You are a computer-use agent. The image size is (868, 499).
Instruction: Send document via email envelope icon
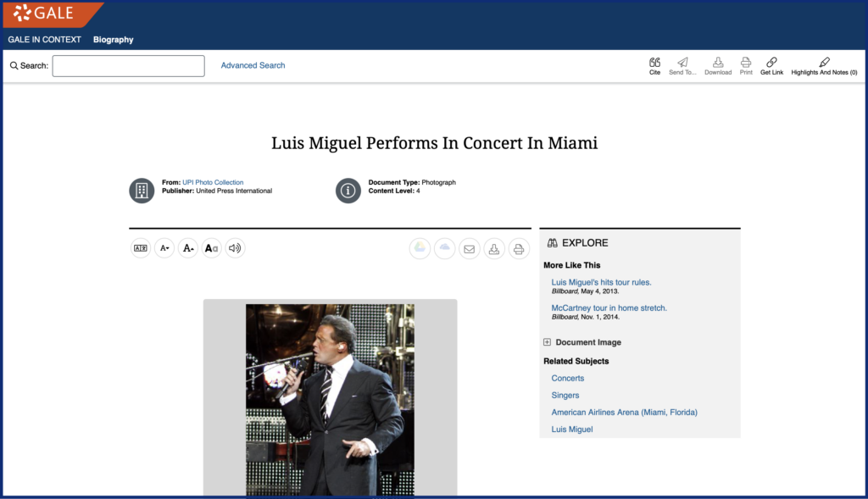tap(469, 249)
